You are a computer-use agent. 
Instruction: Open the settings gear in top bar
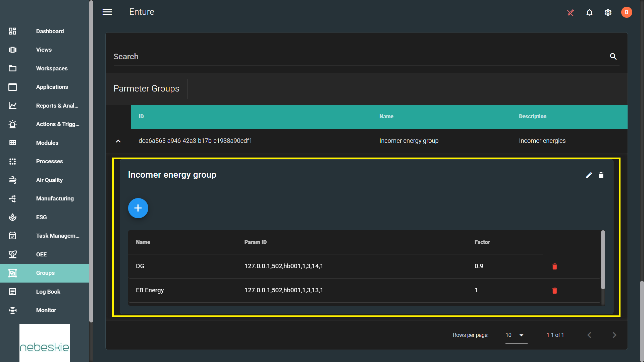click(608, 12)
